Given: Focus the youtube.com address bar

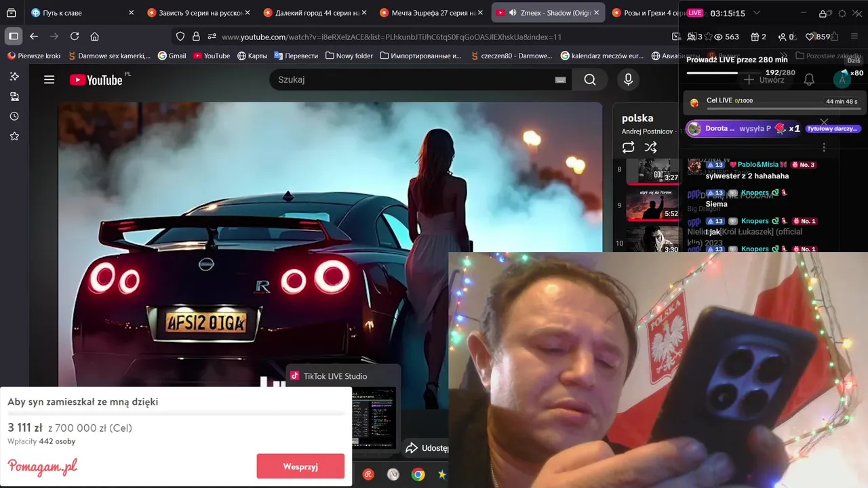Looking at the screenshot, I should pos(391,37).
